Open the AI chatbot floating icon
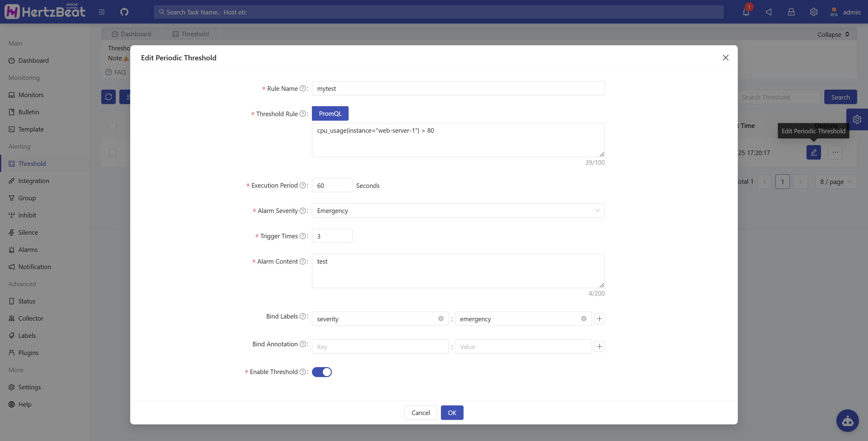The width and height of the screenshot is (868, 441). tap(847, 420)
